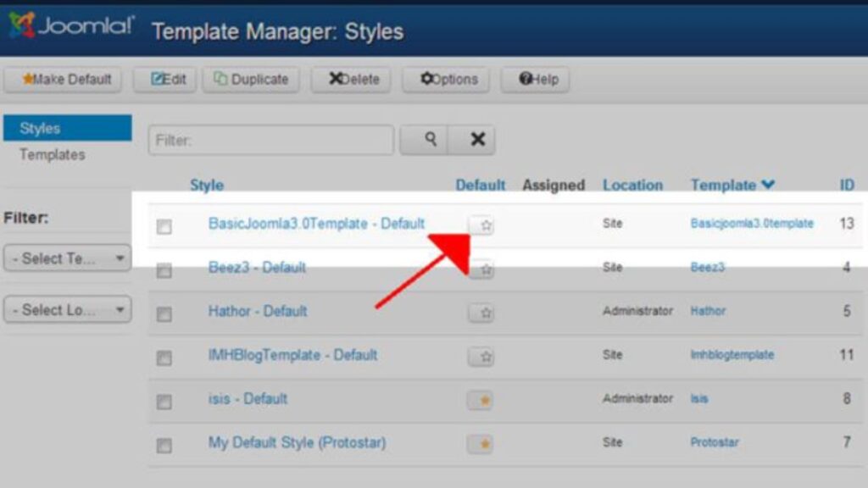Sort by the Default column header

[480, 185]
